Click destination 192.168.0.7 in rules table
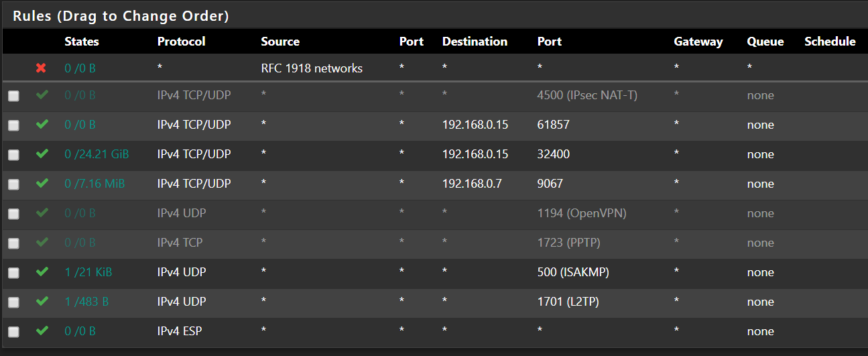 [472, 184]
